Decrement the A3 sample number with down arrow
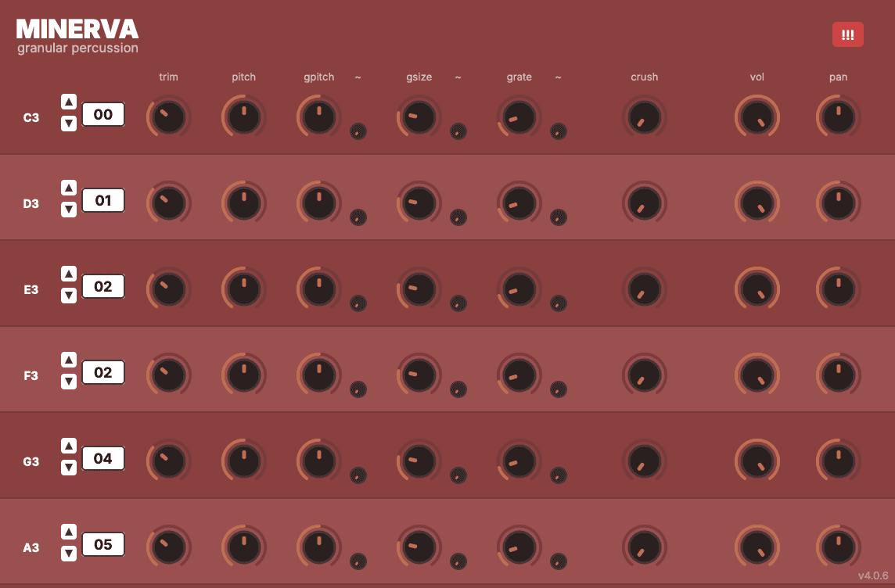Screen dimensions: 895x588 (x=69, y=554)
